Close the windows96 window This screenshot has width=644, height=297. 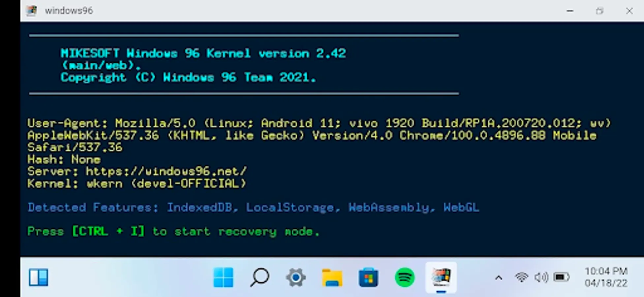629,11
